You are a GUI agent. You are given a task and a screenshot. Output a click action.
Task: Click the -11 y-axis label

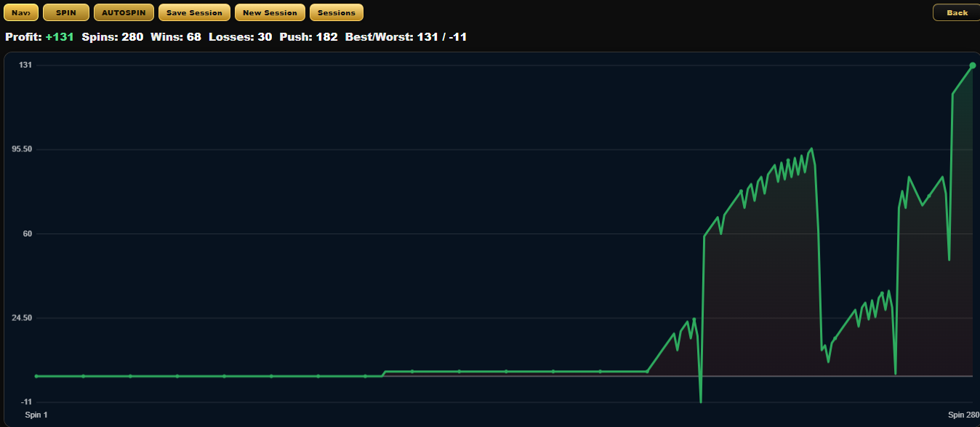click(x=26, y=402)
